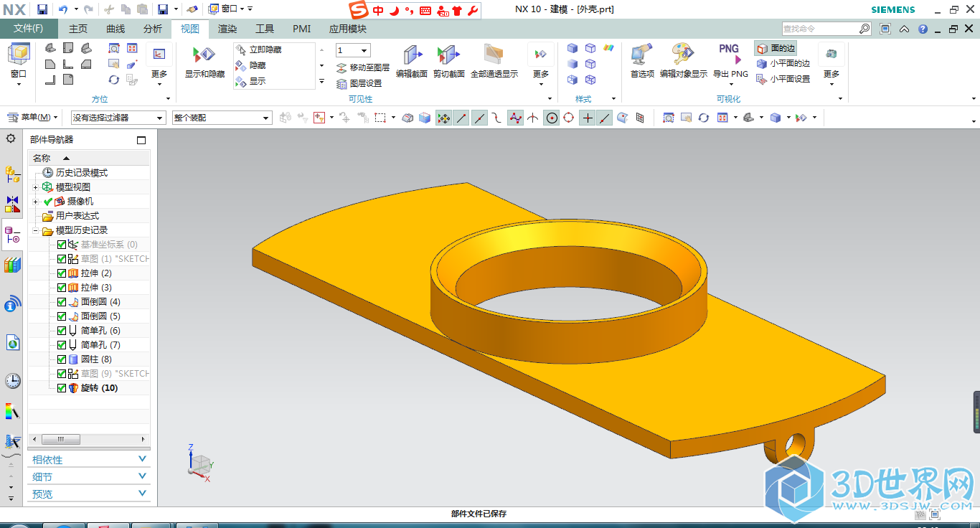Image resolution: width=980 pixels, height=528 pixels.
Task: Toggle checkbox for 面倒圆 (5) feature
Action: pos(62,316)
